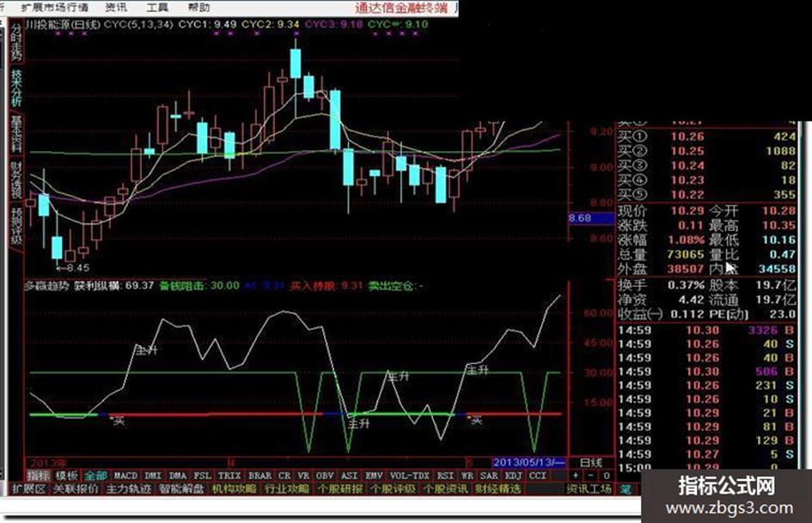Apply the TRIX indicator
This screenshot has height=523, width=812.
click(229, 476)
